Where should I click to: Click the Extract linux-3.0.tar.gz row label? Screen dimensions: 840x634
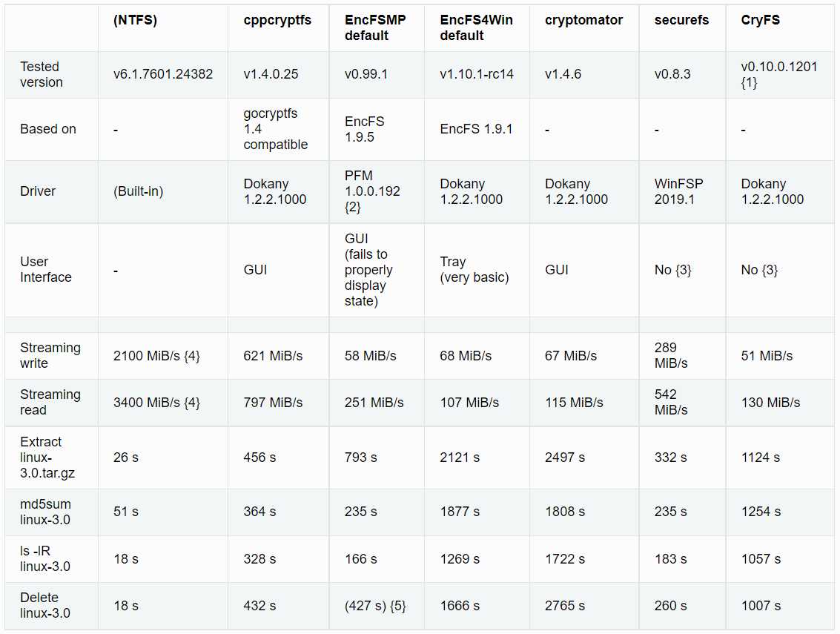click(x=46, y=458)
